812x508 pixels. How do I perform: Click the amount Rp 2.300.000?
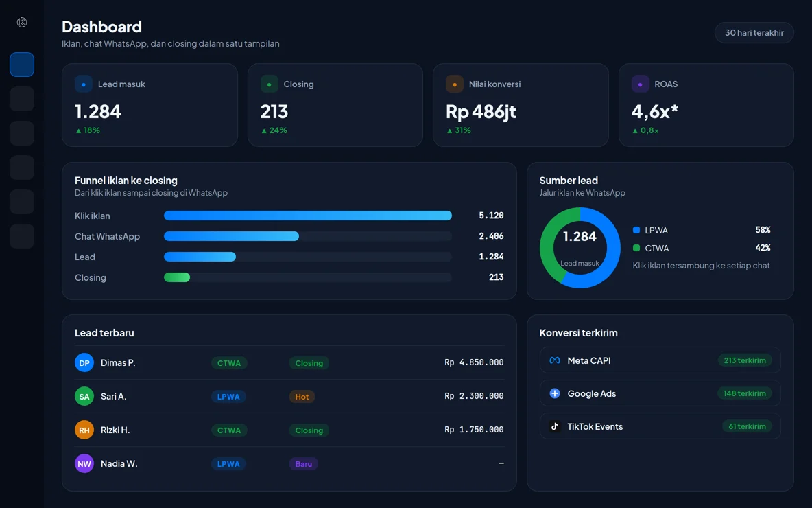(x=474, y=396)
